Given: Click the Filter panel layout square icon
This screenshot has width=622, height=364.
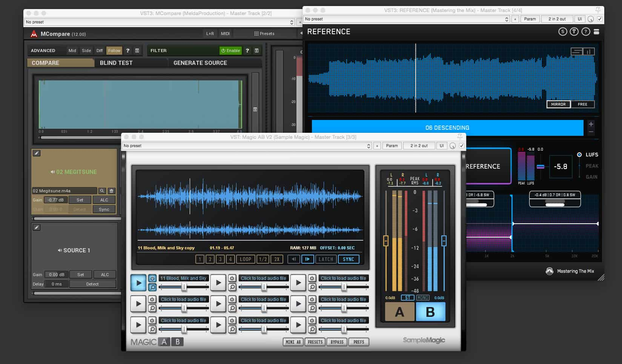Looking at the screenshot, I should click(x=257, y=51).
